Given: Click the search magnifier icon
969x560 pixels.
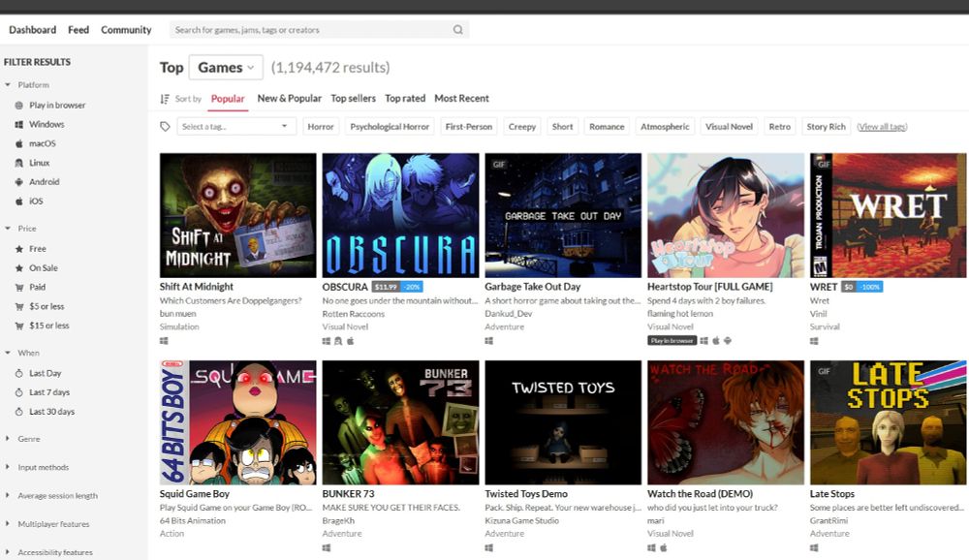Looking at the screenshot, I should [457, 30].
